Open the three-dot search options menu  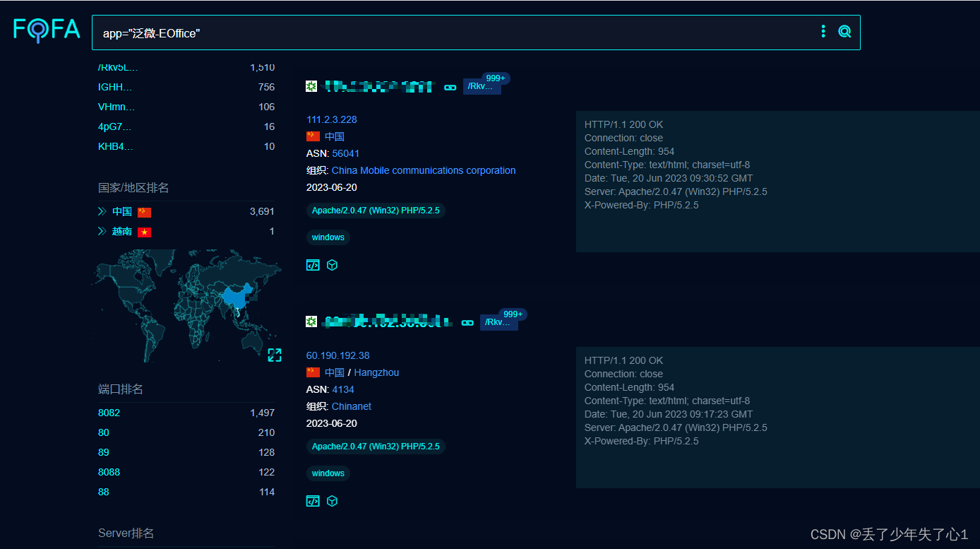tap(823, 31)
